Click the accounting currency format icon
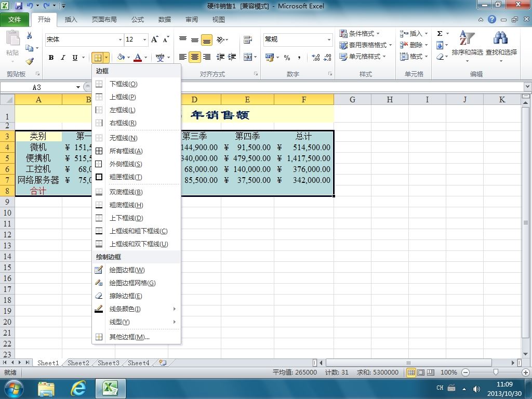532x399 pixels. tap(270, 57)
